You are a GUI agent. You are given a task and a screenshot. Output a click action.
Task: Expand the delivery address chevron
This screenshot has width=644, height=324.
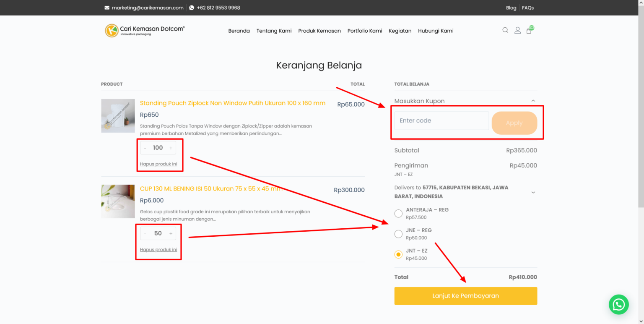(533, 192)
